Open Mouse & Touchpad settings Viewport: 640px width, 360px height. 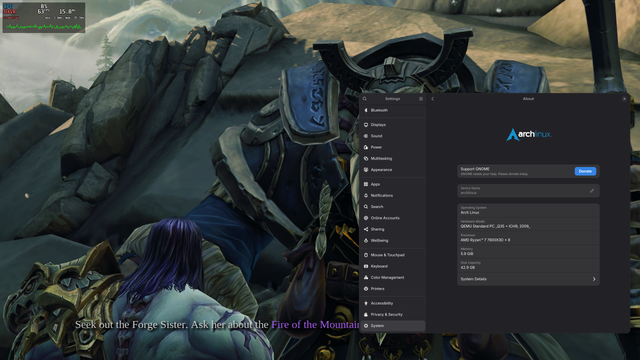pyautogui.click(x=393, y=255)
